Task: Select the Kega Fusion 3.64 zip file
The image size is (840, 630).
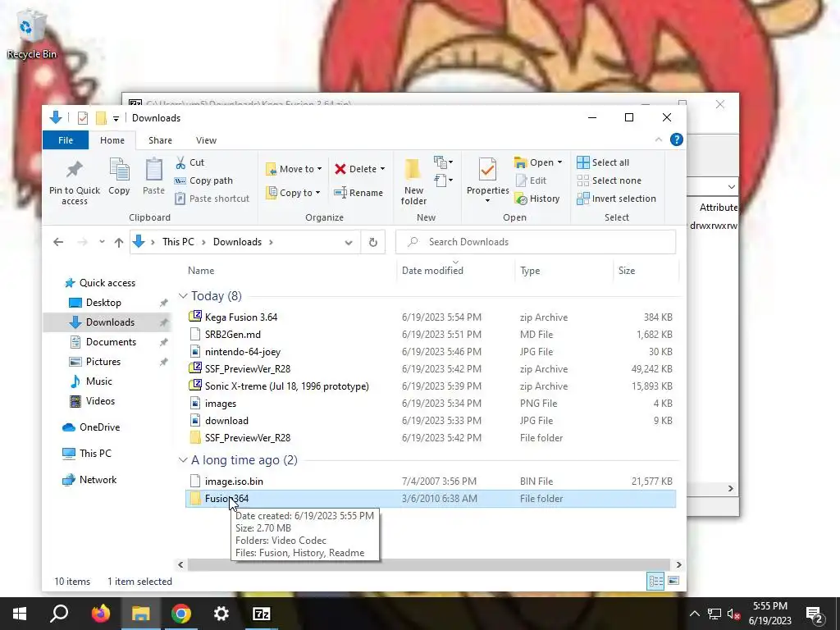Action: click(x=431, y=317)
